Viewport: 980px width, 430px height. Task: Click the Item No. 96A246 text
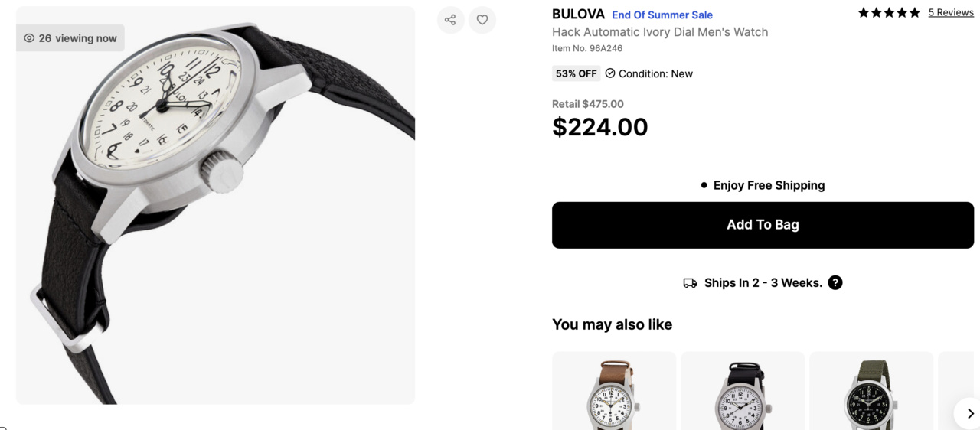pyautogui.click(x=587, y=48)
